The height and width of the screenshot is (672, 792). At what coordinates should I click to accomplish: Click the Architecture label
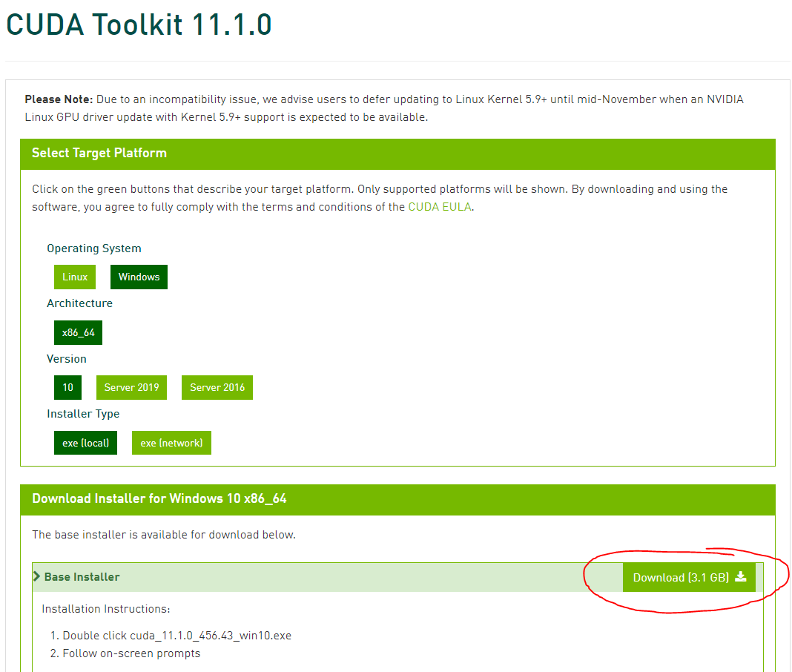[x=80, y=303]
